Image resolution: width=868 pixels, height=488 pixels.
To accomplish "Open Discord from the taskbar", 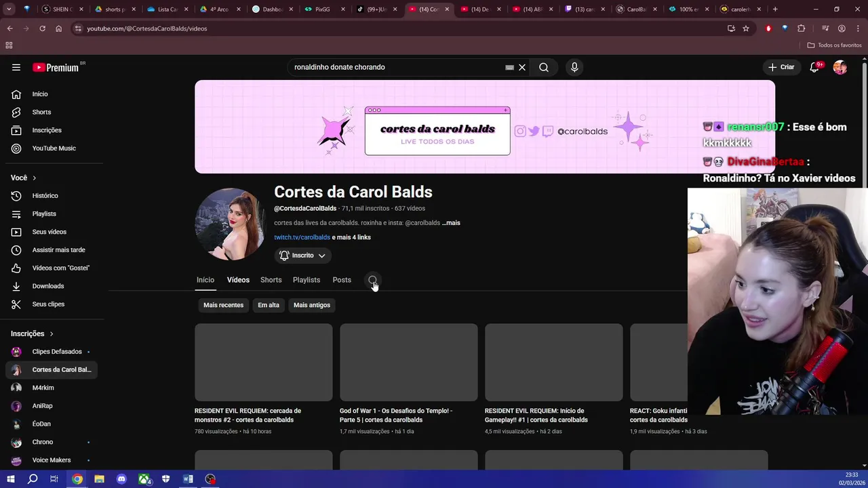I will coord(121,479).
